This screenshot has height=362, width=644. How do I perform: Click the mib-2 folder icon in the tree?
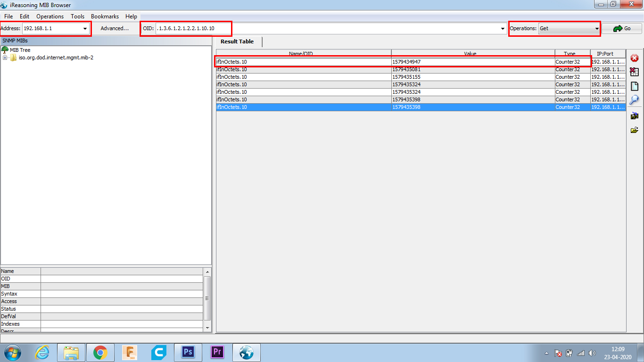coord(14,58)
